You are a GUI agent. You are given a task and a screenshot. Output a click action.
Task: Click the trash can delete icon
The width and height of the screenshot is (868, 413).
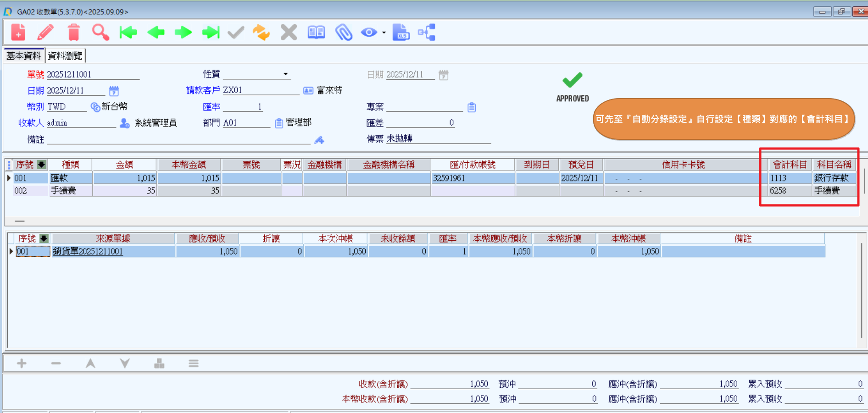(x=73, y=33)
